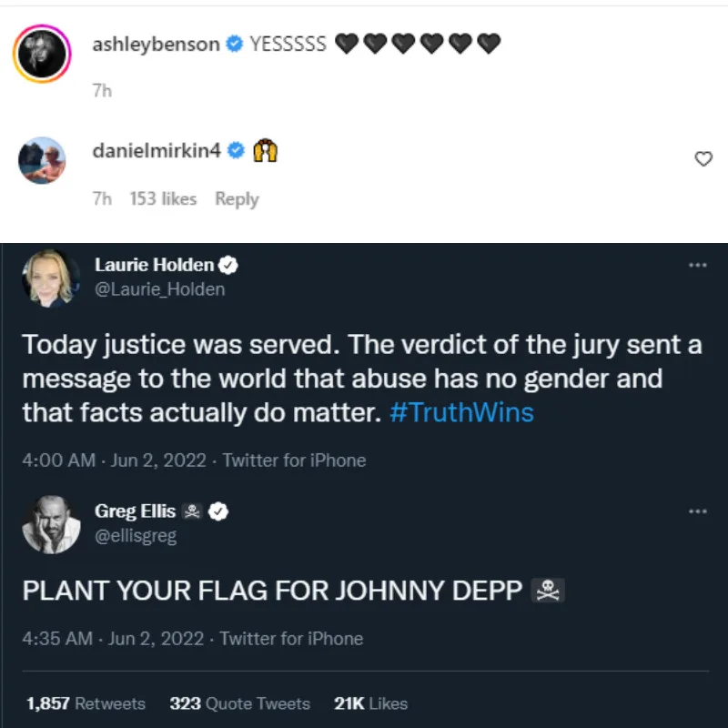Image resolution: width=728 pixels, height=728 pixels.
Task: Click Greg Ellis's verified badge
Action: (x=218, y=511)
